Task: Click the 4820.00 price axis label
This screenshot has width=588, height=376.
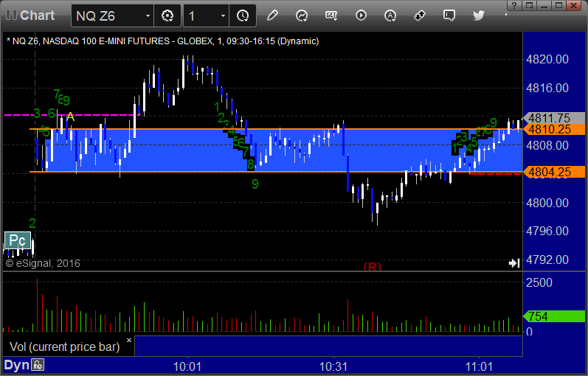Action: (x=547, y=59)
